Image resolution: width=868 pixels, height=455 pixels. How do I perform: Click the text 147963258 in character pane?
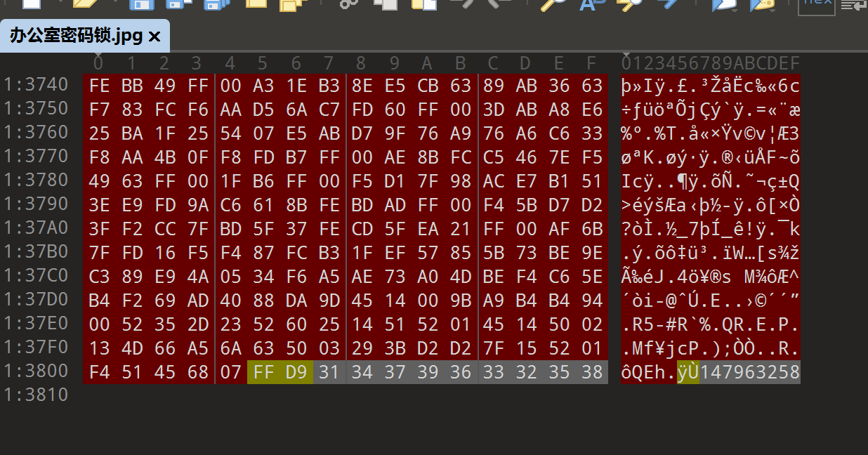(749, 372)
